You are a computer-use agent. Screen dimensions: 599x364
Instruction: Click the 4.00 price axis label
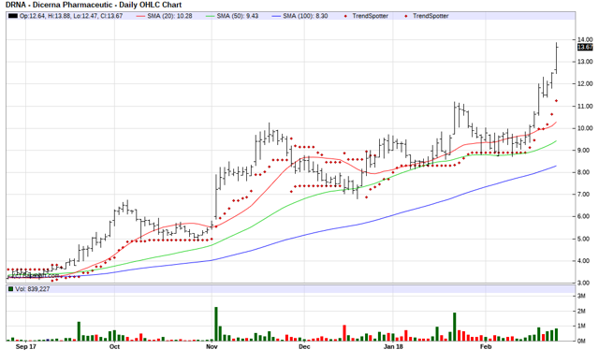(585, 261)
